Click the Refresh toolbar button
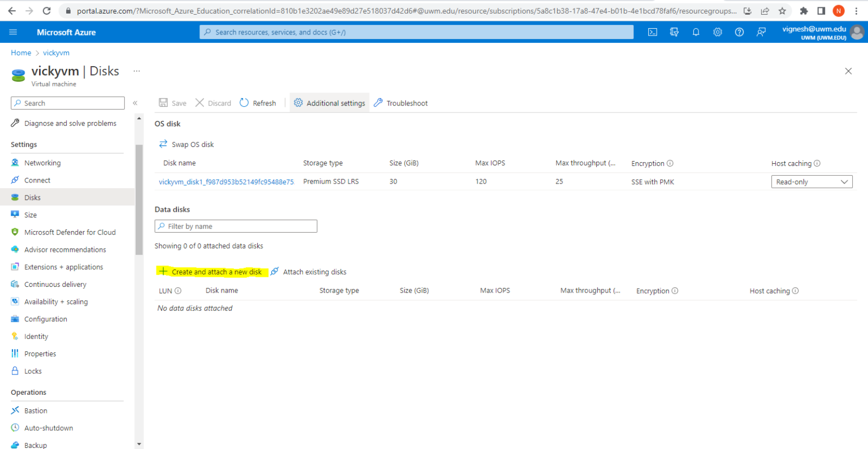Viewport: 868px width, 449px height. [258, 103]
